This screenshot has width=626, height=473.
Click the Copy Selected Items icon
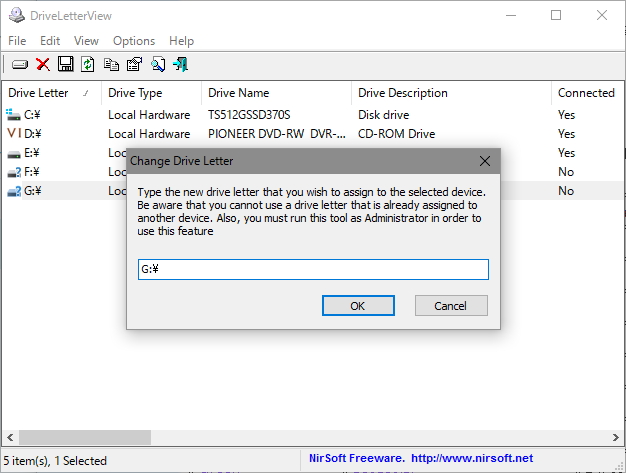(111, 64)
